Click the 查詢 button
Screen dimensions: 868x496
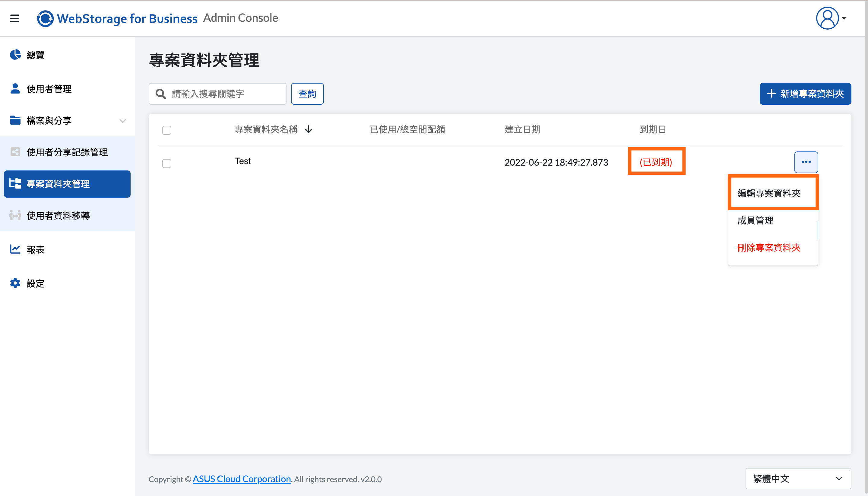point(307,94)
